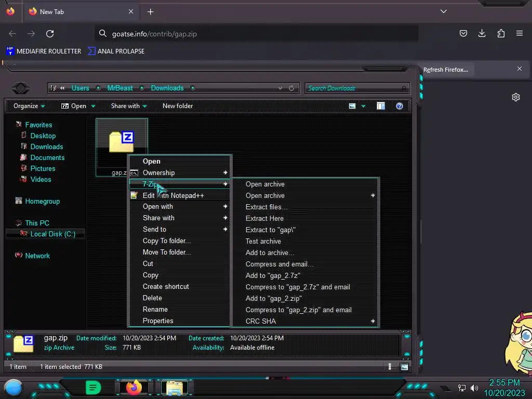This screenshot has height=399, width=532.
Task: Open New Tab settings gear
Action: (516, 97)
